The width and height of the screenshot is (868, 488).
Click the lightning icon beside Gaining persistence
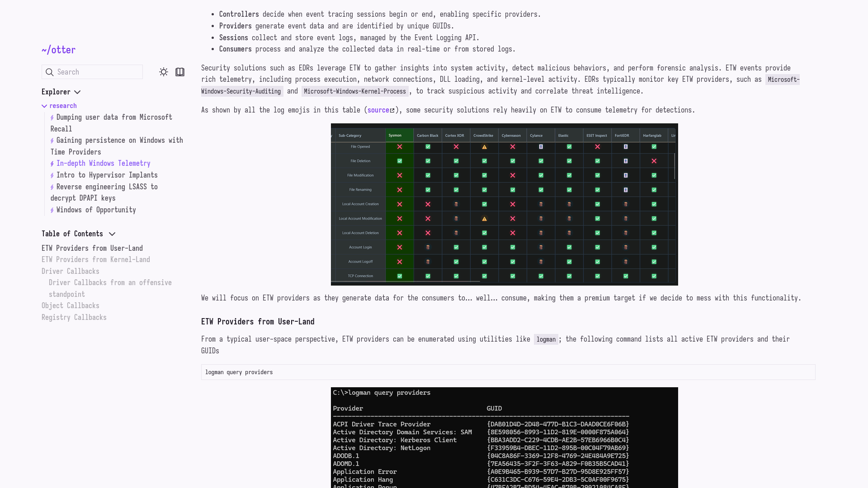point(52,141)
